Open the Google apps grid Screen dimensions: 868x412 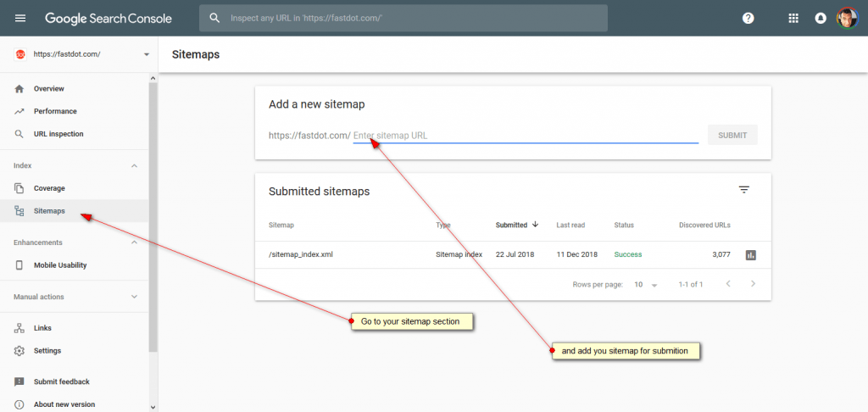pyautogui.click(x=793, y=19)
